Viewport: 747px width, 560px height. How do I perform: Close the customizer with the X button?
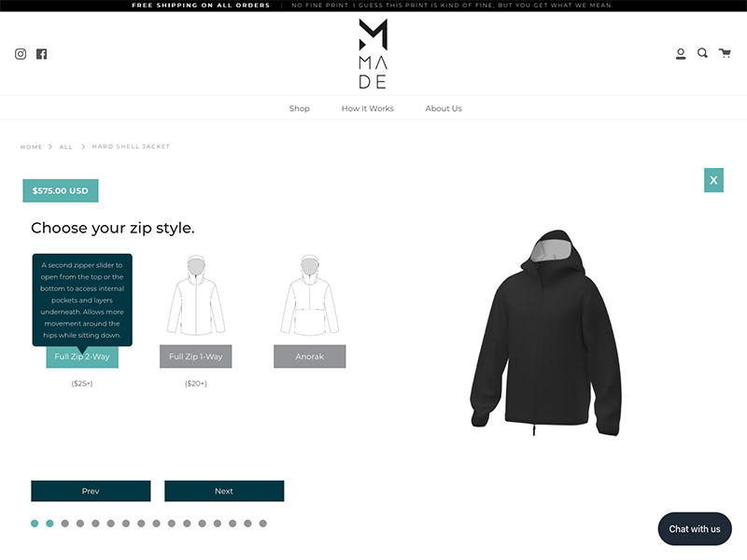713,180
